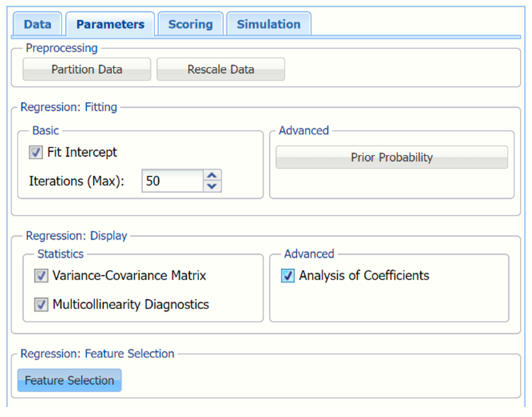The width and height of the screenshot is (532, 417).
Task: Go to the Simulation tab
Action: coord(268,24)
